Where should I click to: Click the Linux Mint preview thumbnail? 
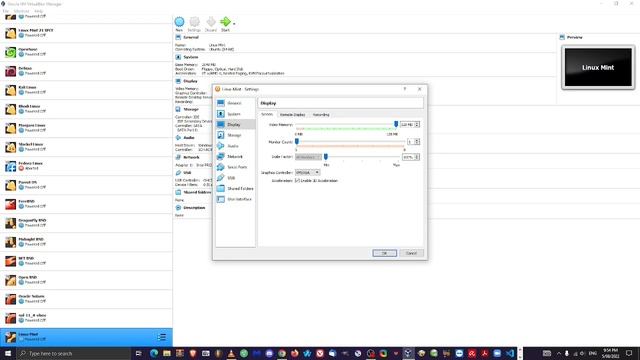click(598, 67)
